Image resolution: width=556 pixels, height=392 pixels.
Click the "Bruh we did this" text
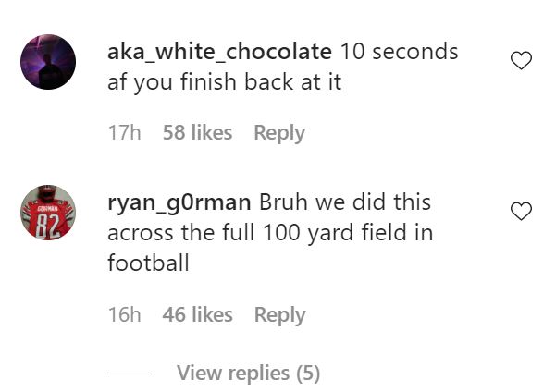coord(345,202)
